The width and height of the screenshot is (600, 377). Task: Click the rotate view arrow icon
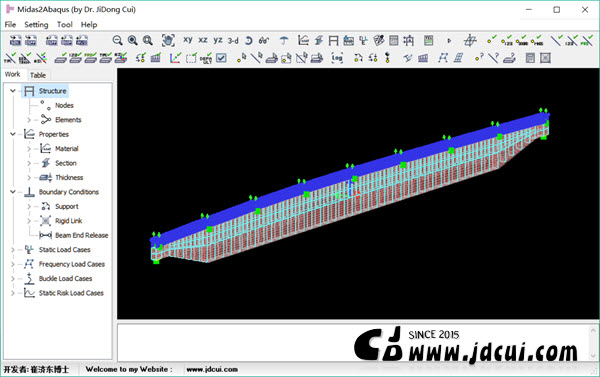(x=248, y=40)
